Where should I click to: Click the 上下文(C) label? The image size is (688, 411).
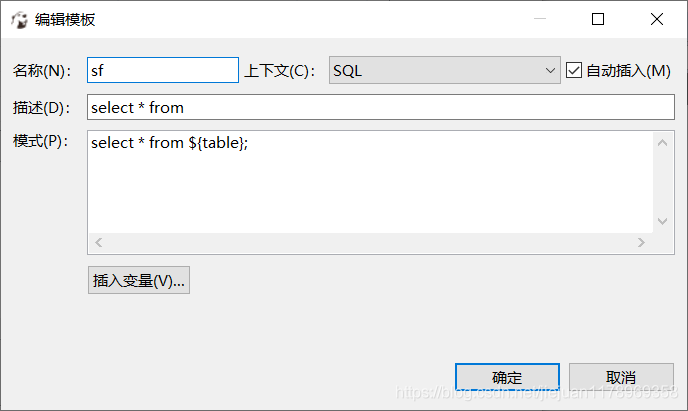click(x=280, y=71)
